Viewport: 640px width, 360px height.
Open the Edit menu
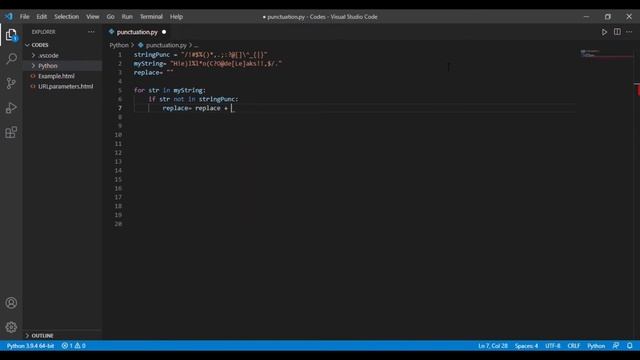(x=42, y=17)
